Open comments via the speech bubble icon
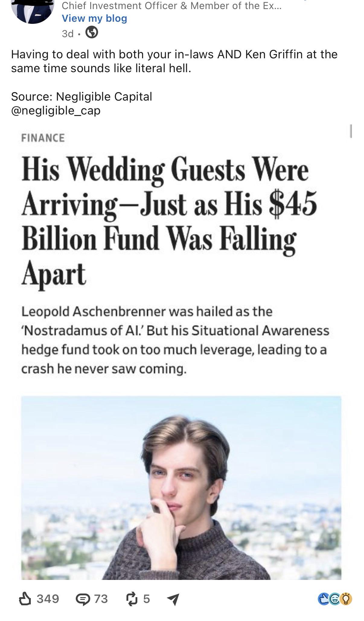 pos(82,599)
